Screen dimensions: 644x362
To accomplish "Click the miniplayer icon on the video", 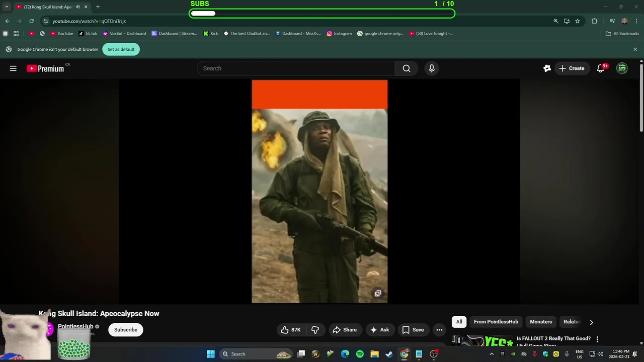I will click(377, 294).
